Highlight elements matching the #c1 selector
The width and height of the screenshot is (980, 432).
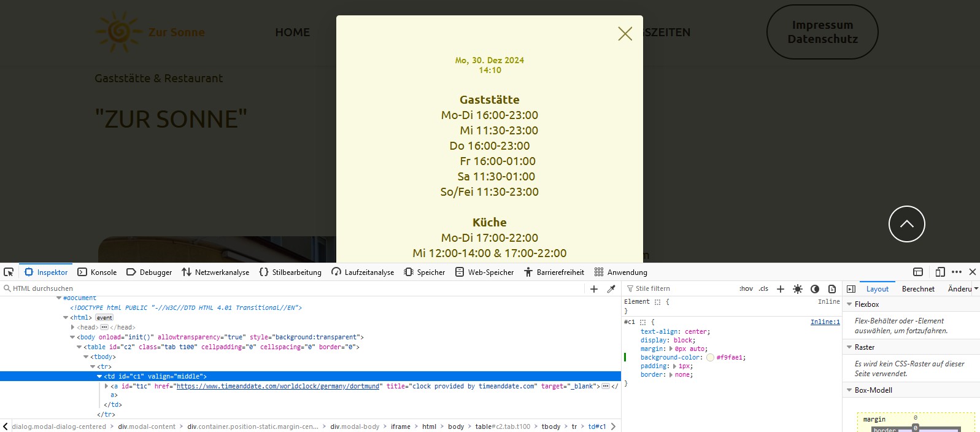pos(643,322)
